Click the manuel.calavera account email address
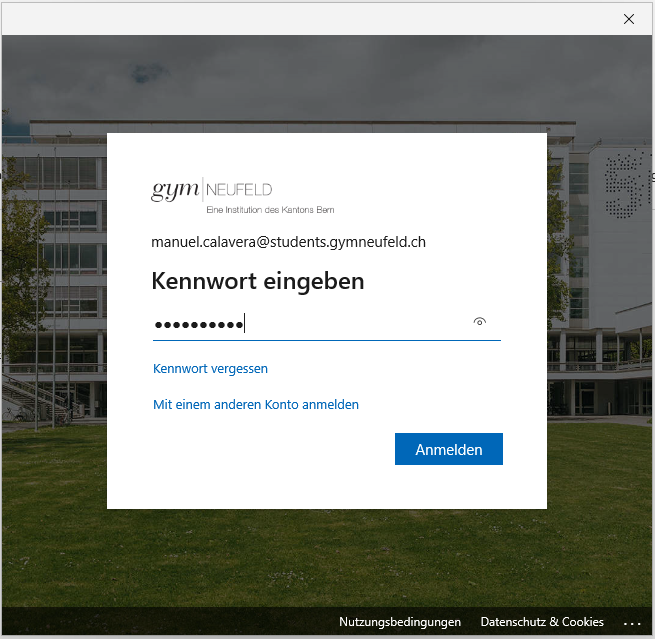Image resolution: width=655 pixels, height=639 pixels. point(289,243)
